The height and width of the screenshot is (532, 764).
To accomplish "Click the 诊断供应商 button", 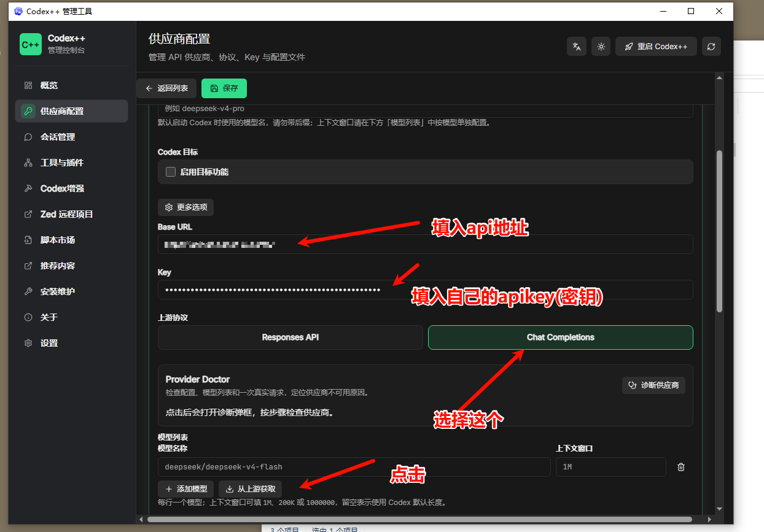I will 653,385.
